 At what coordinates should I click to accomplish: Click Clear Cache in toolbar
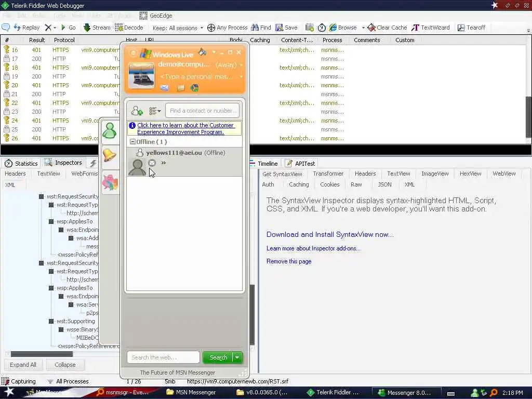388,28
